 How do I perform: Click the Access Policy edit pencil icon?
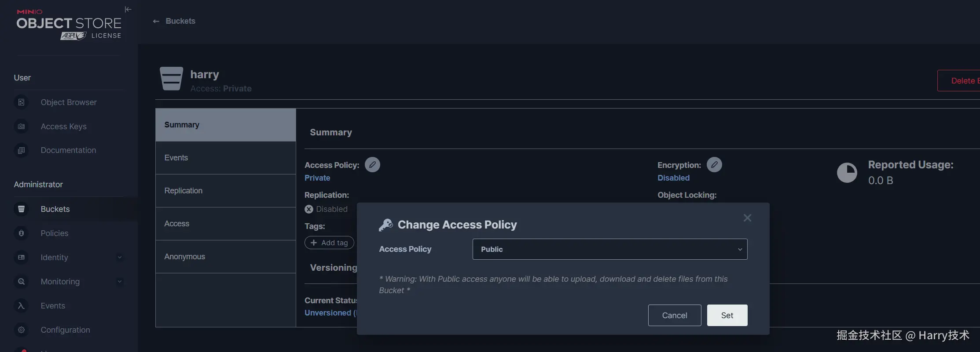point(372,165)
